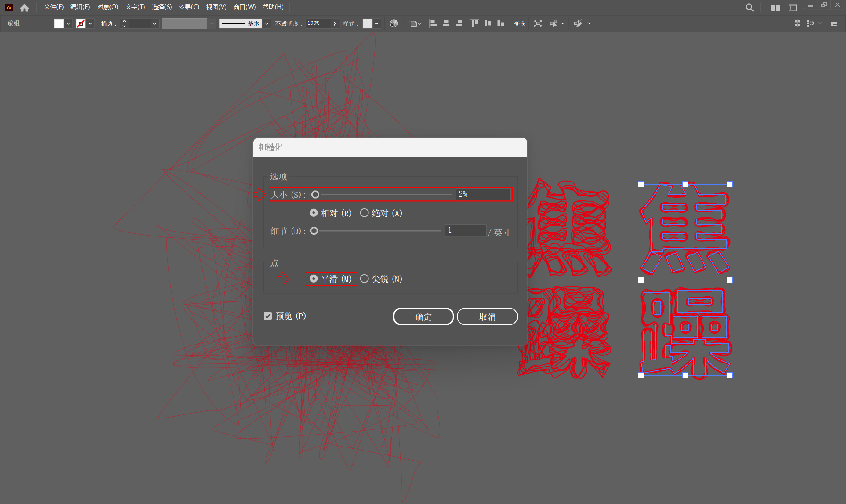Click the 样式 style swatch
The height and width of the screenshot is (504, 846).
(367, 23)
